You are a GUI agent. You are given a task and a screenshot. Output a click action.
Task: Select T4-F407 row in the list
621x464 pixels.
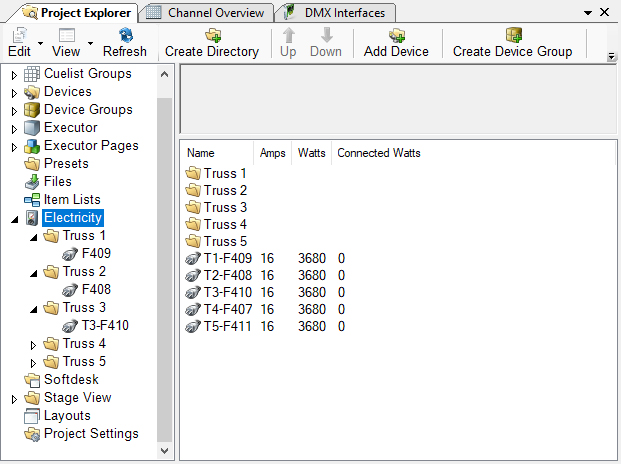tap(228, 309)
